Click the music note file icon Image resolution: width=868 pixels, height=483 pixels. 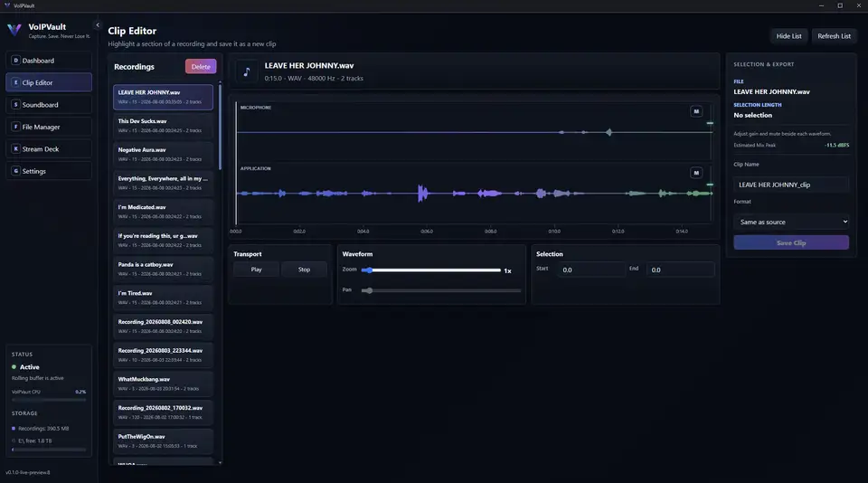click(x=247, y=71)
